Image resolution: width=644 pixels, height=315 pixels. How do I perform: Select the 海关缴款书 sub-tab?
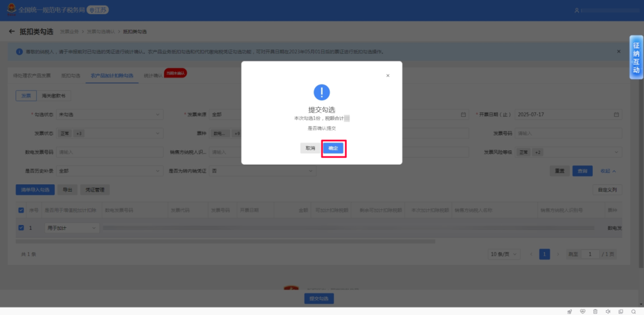click(x=54, y=95)
